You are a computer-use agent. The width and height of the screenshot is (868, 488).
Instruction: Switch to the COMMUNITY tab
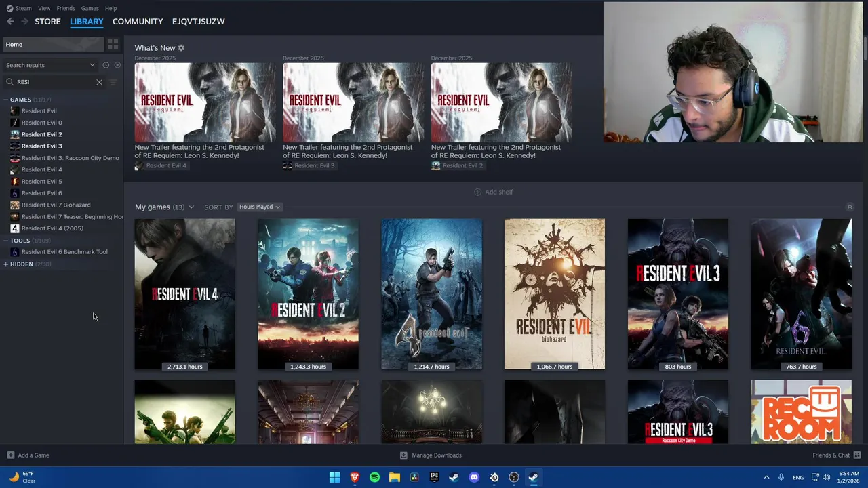[x=138, y=22]
